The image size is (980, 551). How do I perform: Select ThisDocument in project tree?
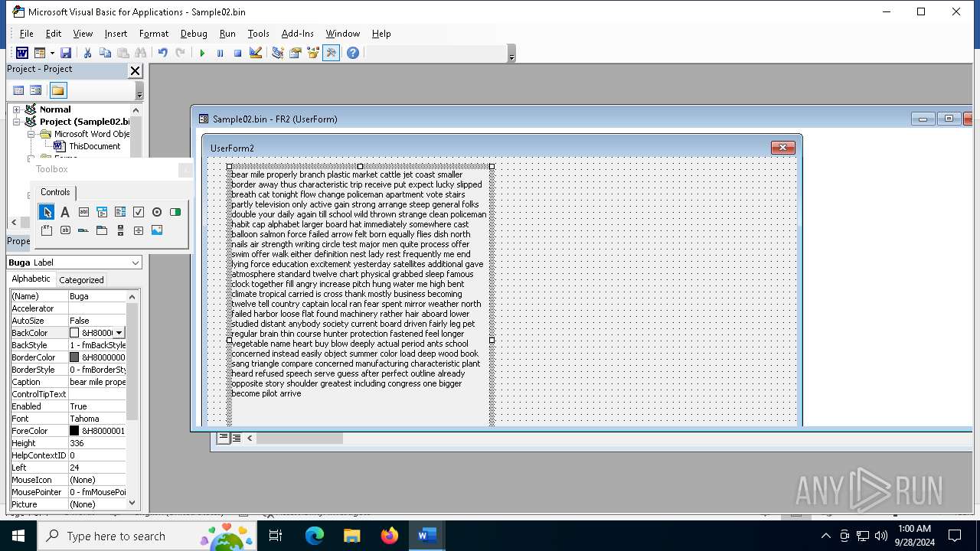94,146
